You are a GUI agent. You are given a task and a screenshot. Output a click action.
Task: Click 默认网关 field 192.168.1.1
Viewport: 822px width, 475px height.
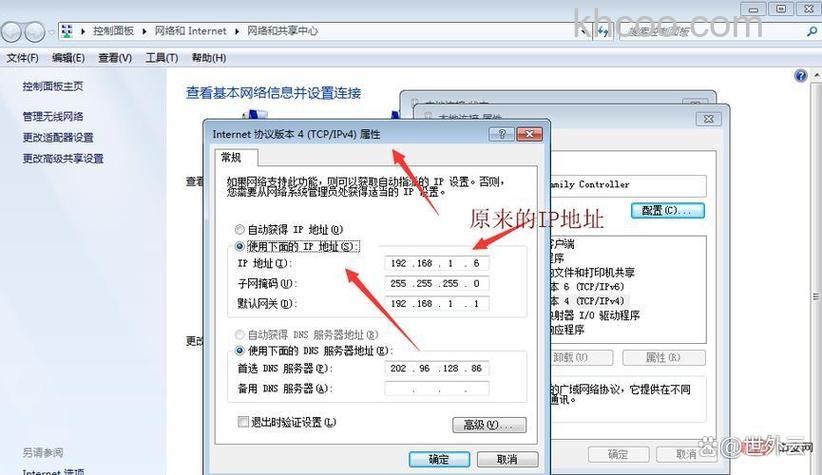tap(437, 304)
